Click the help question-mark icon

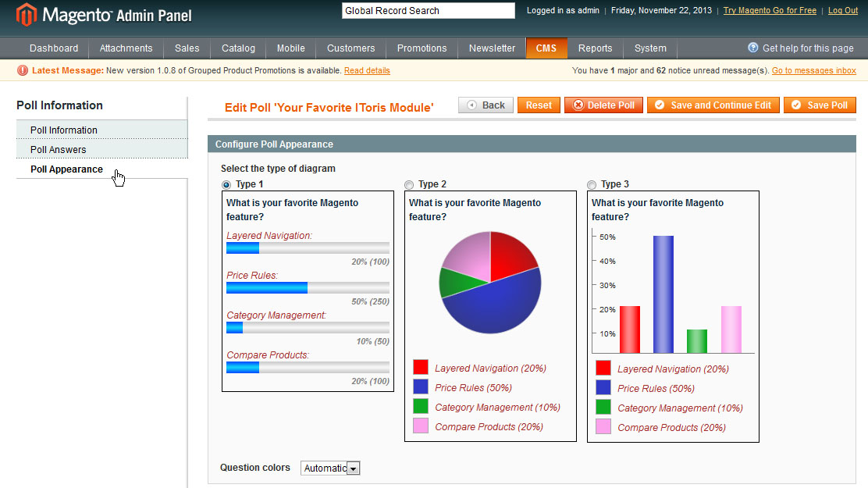click(752, 48)
